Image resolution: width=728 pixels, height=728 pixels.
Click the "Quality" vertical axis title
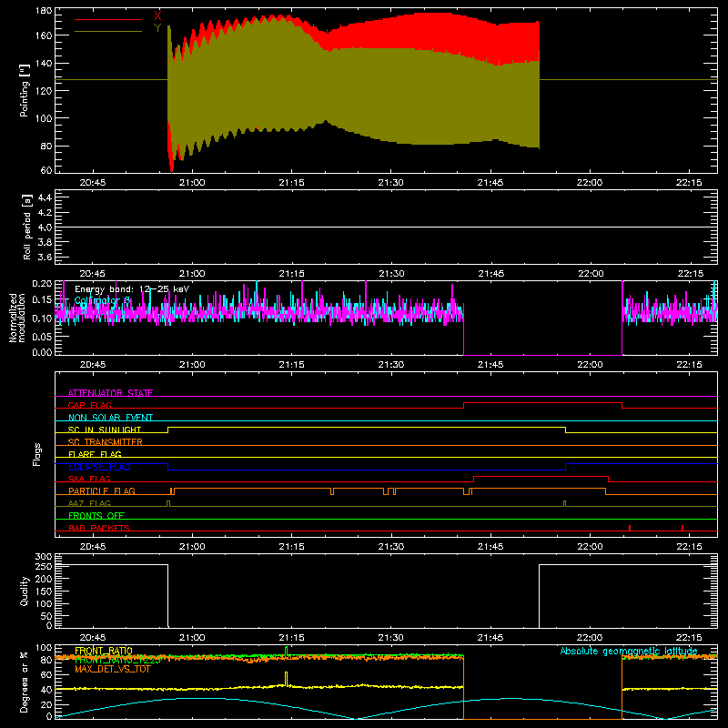coord(25,591)
